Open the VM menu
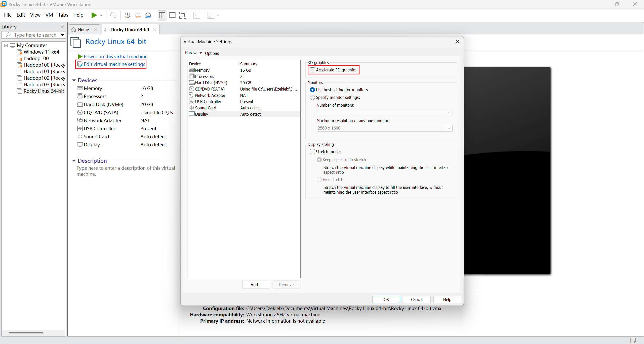The width and height of the screenshot is (644, 344). (x=49, y=15)
